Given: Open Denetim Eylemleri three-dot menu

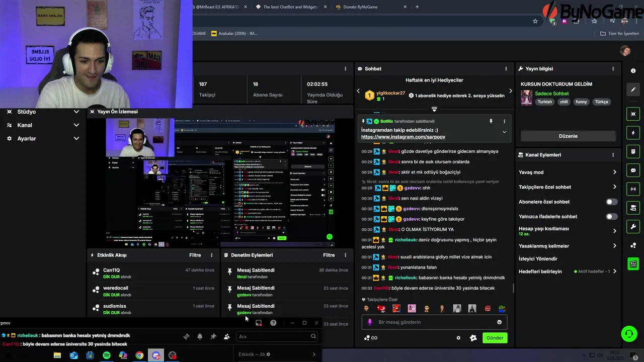Looking at the screenshot, I should [345, 255].
